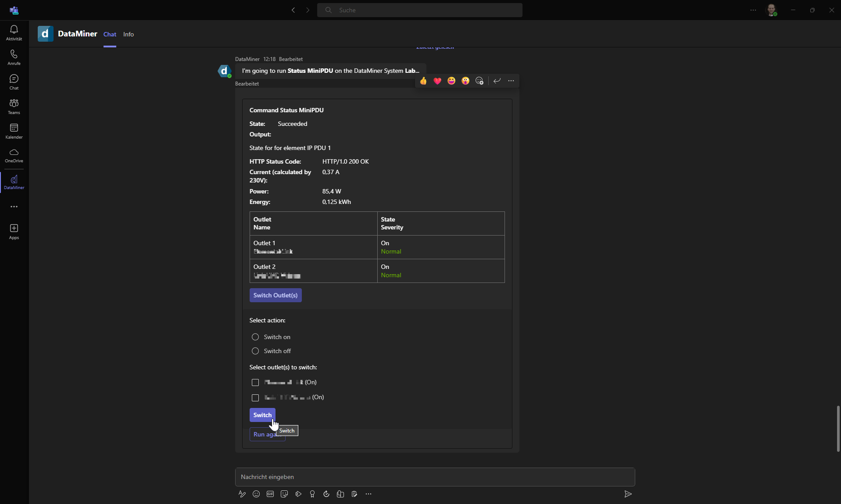Open OneDrive from the sidebar
Screen dimensions: 841x504
14,155
